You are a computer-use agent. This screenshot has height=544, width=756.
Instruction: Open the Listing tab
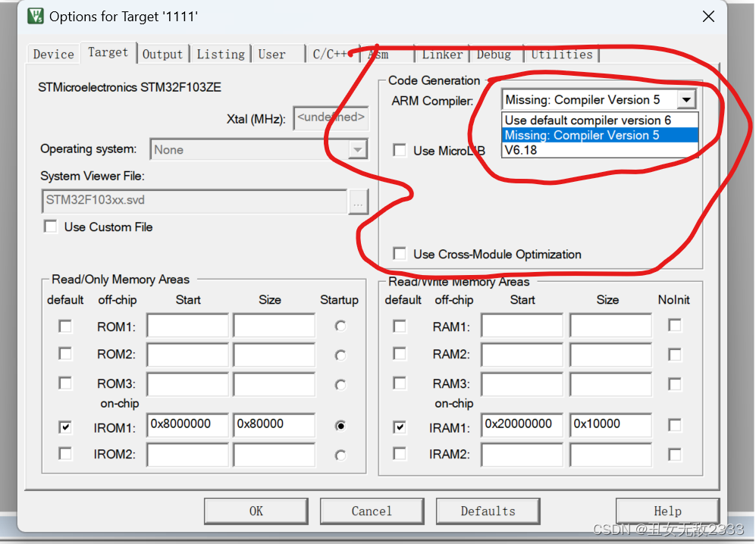coord(221,54)
